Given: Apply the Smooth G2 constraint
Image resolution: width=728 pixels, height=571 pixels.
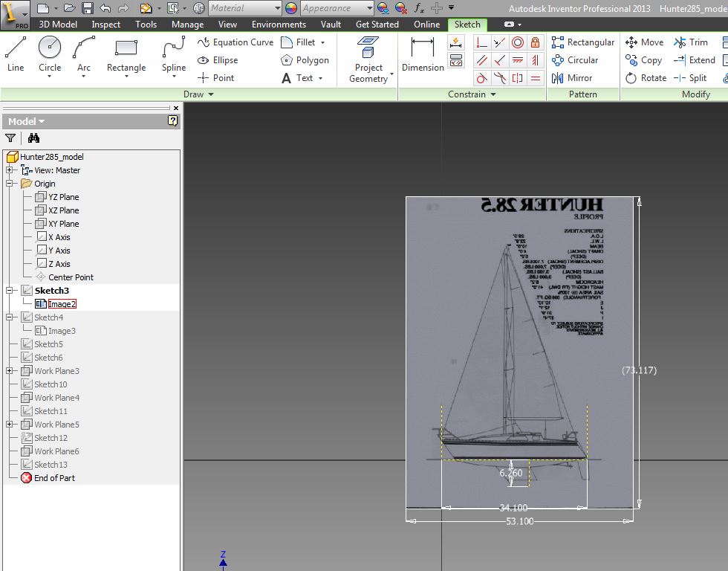Looking at the screenshot, I should (x=499, y=78).
